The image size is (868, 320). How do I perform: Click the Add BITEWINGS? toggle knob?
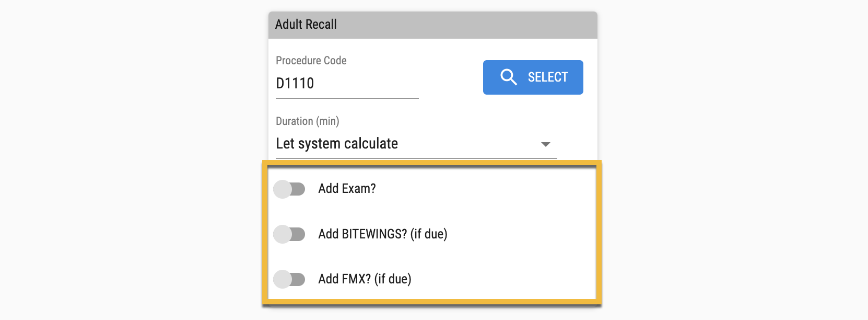click(x=283, y=234)
